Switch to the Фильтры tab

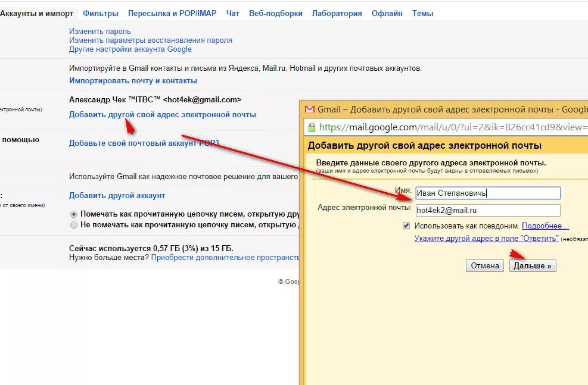tap(101, 14)
